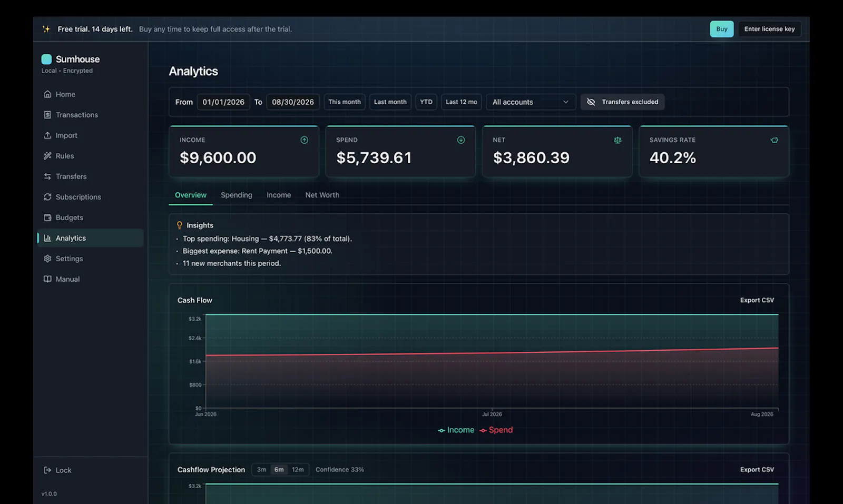Click the Buy button

[722, 29]
